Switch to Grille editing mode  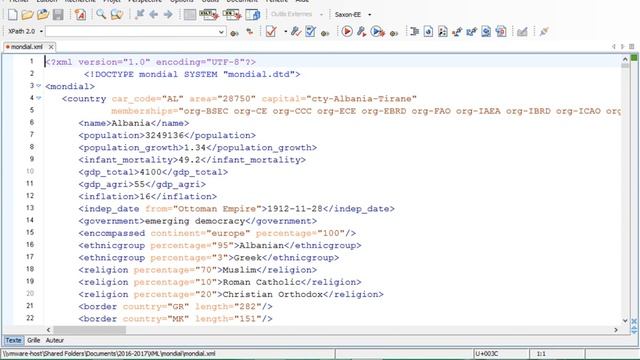33,340
